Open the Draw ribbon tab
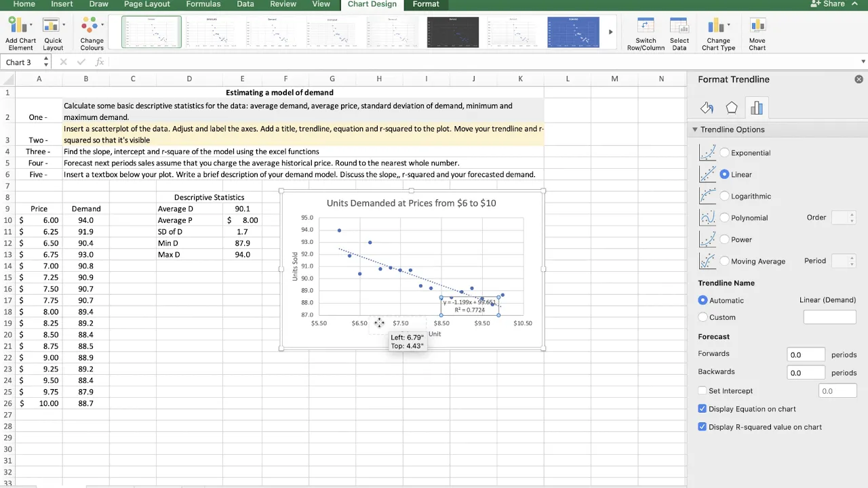Screen dimensions: 868x488 tap(98, 4)
